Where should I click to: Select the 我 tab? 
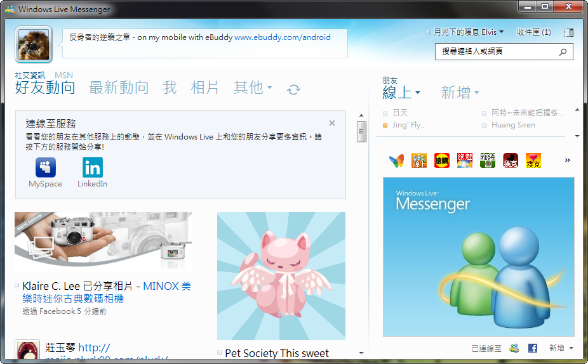click(170, 88)
